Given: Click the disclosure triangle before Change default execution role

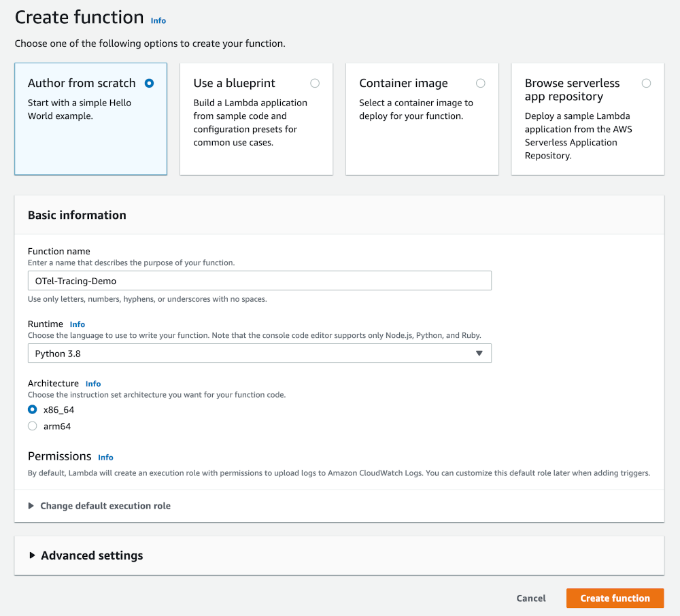Looking at the screenshot, I should 31,506.
